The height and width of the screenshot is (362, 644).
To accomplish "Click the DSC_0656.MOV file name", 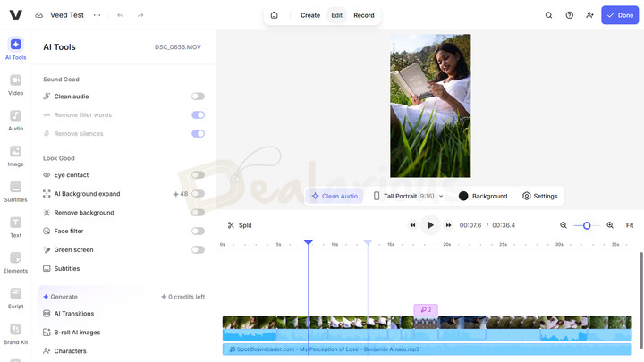I will 178,47.
